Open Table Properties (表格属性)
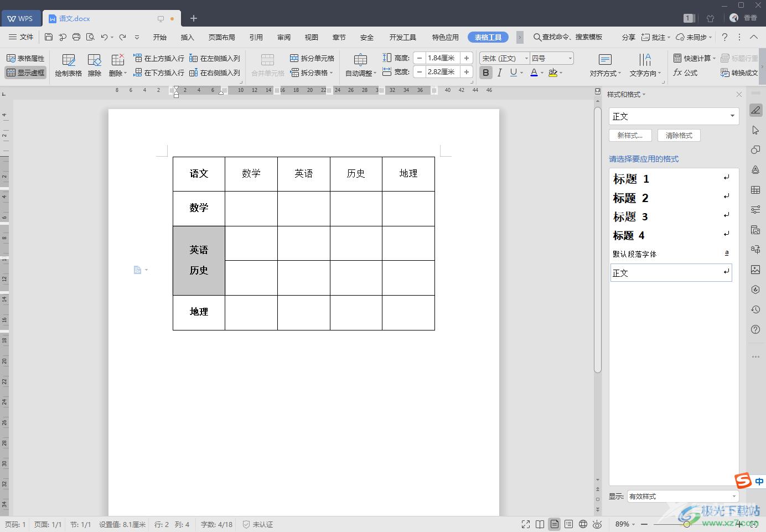Image resolution: width=766 pixels, height=532 pixels. click(25, 58)
